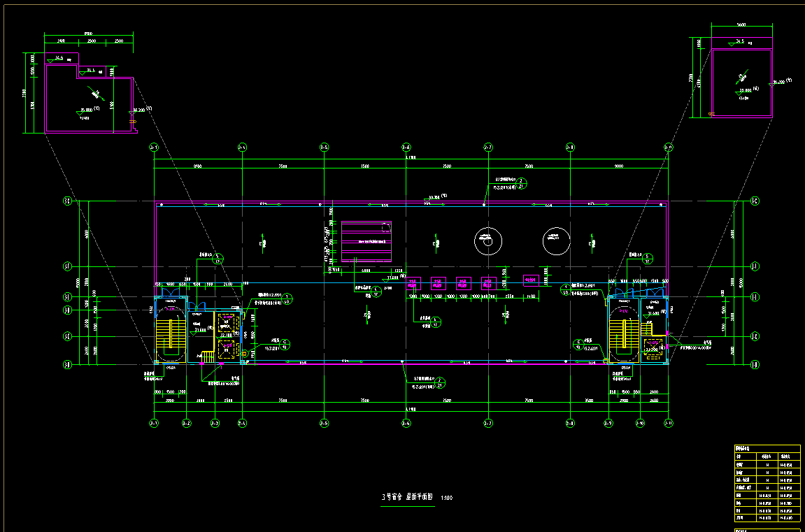The height and width of the screenshot is (532, 805).
Task: Click the magenta striped rectangular panel on roof
Action: coord(366,240)
